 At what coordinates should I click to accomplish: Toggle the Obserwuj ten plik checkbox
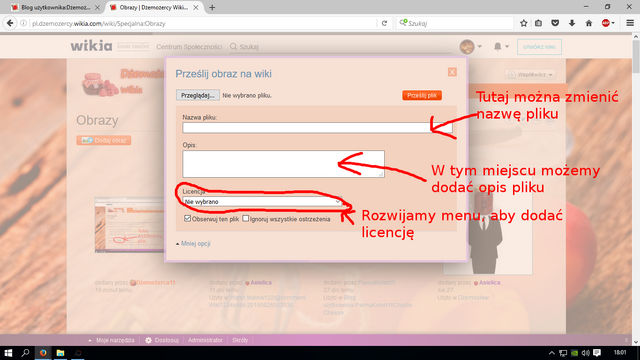pos(187,219)
